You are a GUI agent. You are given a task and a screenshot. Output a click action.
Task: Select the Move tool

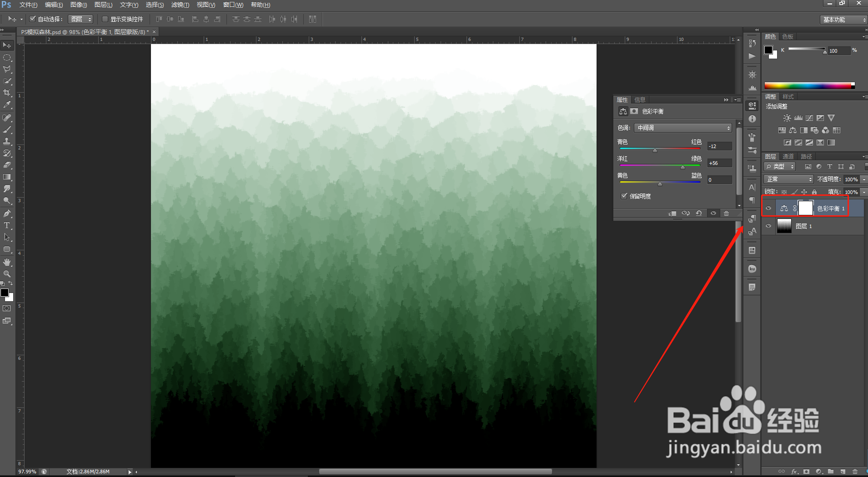coord(7,45)
